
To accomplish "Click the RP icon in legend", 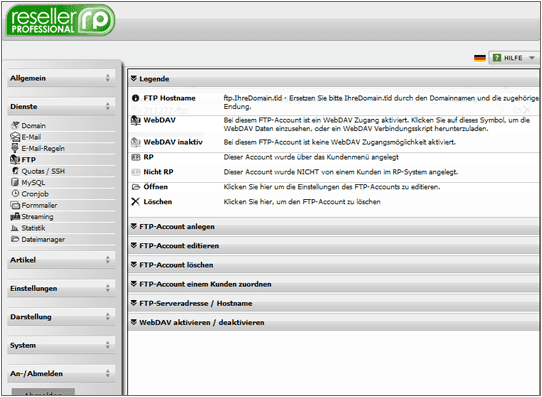I will tap(136, 157).
